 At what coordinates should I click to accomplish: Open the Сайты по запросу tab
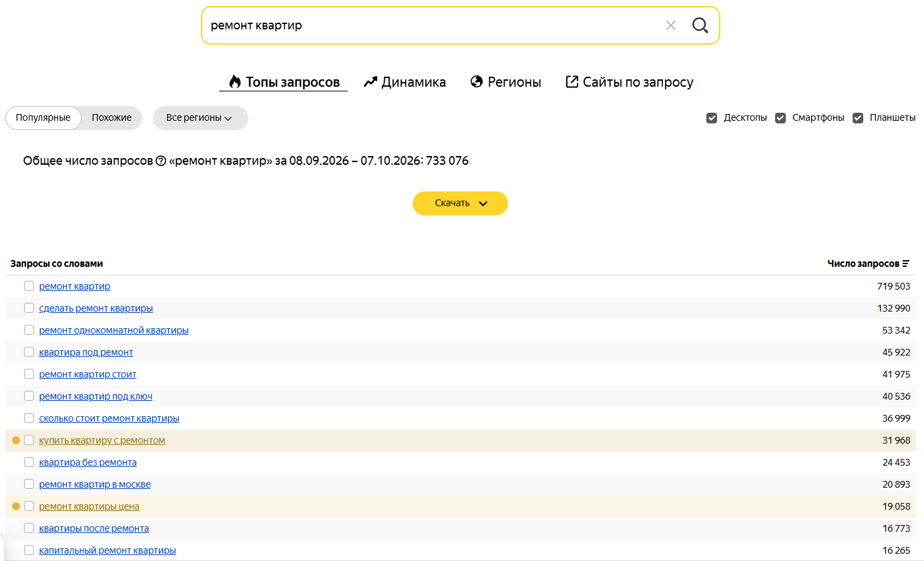[x=630, y=82]
